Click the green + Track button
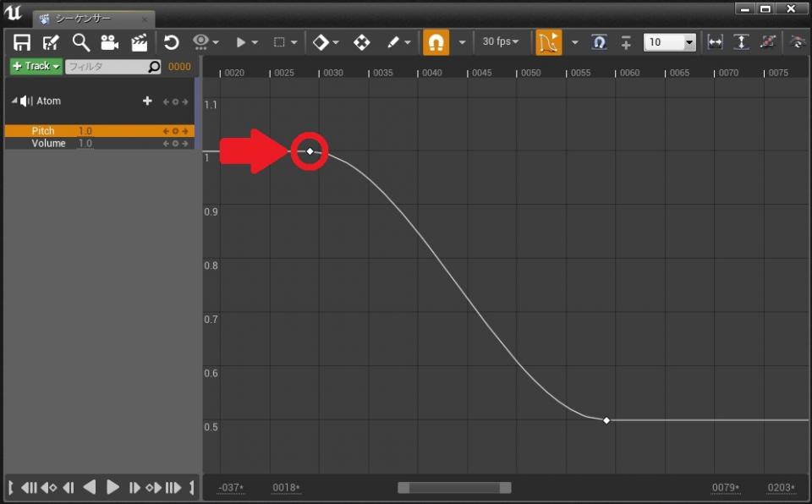Screen dimensions: 812x504 click(35, 66)
